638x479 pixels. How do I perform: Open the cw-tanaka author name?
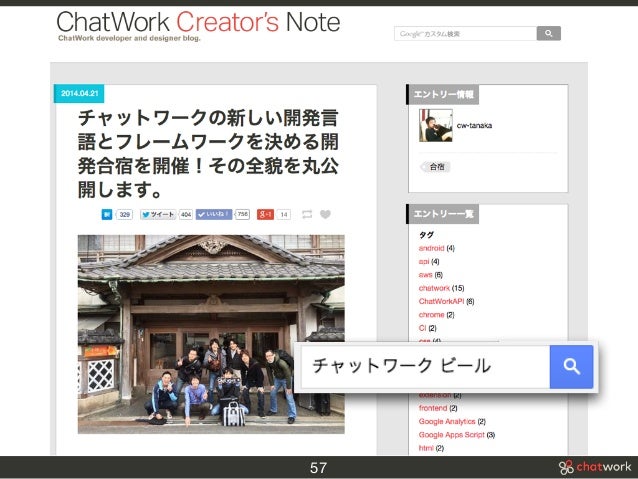474,125
